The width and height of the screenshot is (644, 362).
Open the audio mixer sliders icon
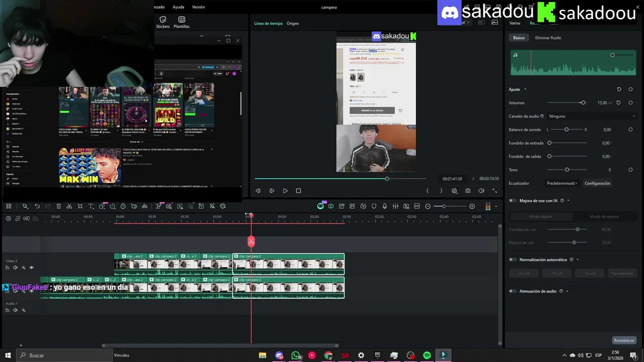[395, 206]
